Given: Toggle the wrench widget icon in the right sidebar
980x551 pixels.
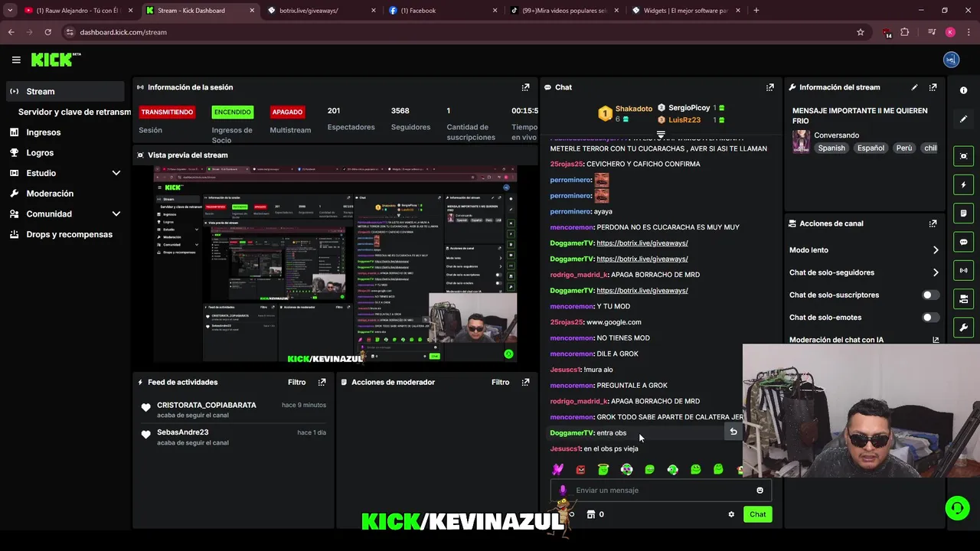Looking at the screenshot, I should (963, 328).
